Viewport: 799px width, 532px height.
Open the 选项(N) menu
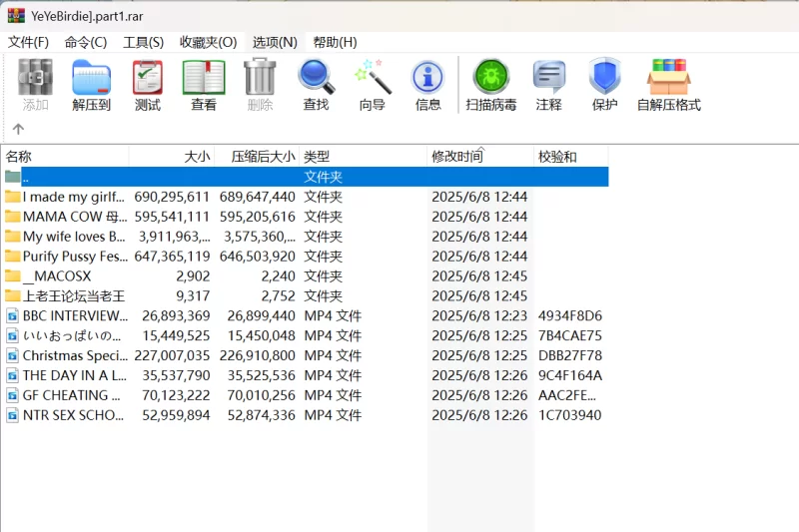click(275, 42)
